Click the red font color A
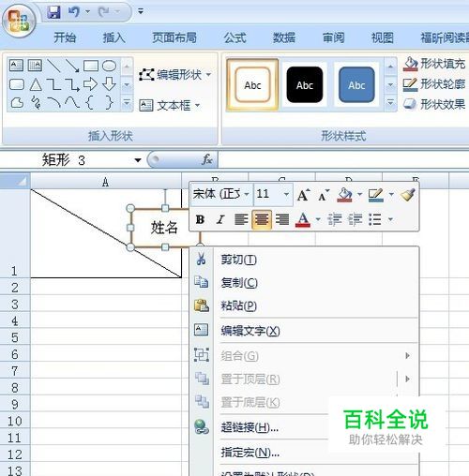 (303, 219)
